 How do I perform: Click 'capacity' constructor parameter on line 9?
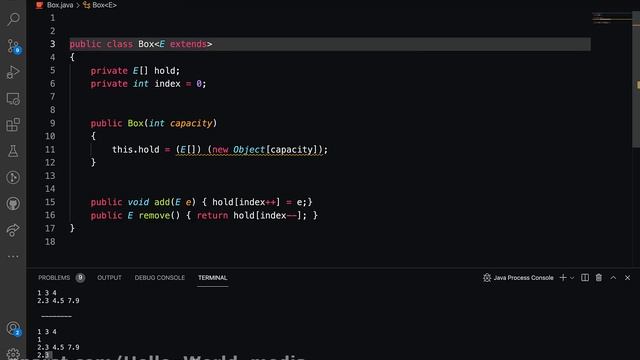pyautogui.click(x=191, y=123)
